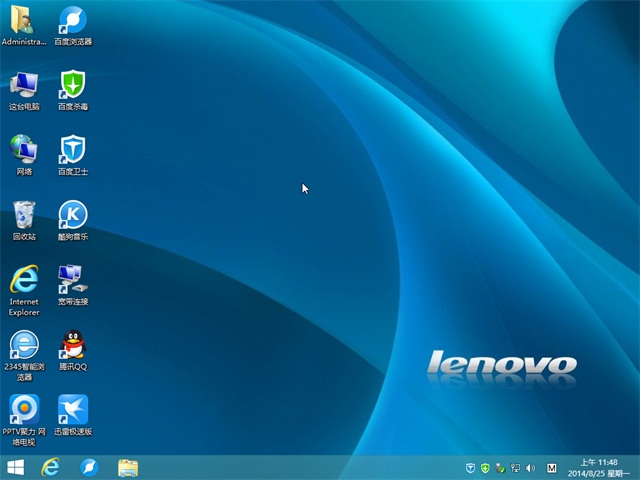Launch 腾讯QQ from the desktop

(72, 344)
